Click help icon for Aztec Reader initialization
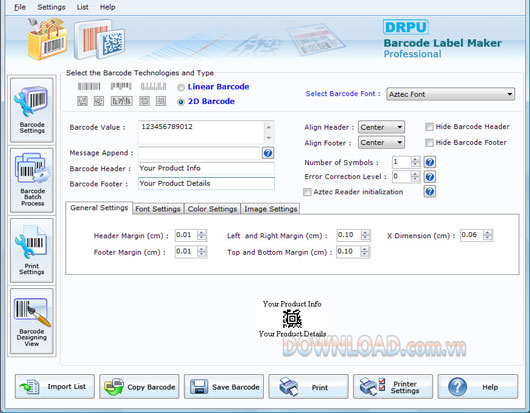The height and width of the screenshot is (413, 530). (430, 192)
